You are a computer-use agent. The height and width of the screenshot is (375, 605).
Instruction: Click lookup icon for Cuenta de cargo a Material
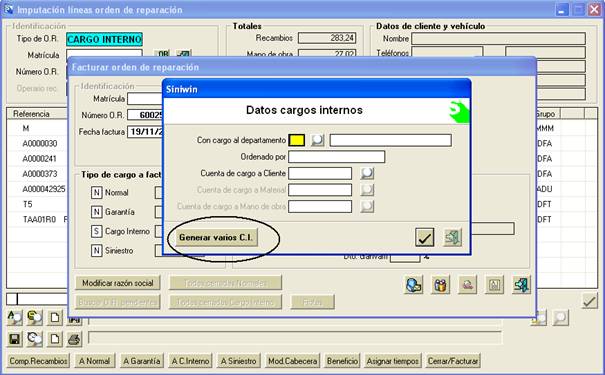click(367, 190)
